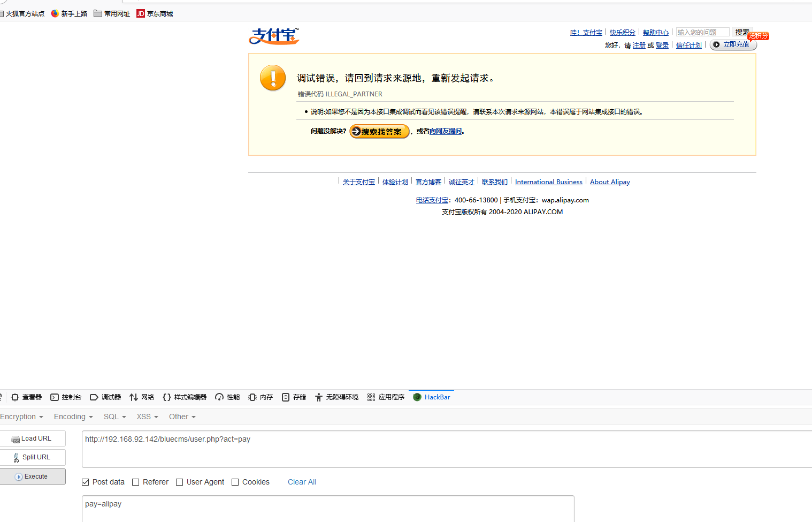812x522 pixels.
Task: Enable the Referer checkbox
Action: 136,482
